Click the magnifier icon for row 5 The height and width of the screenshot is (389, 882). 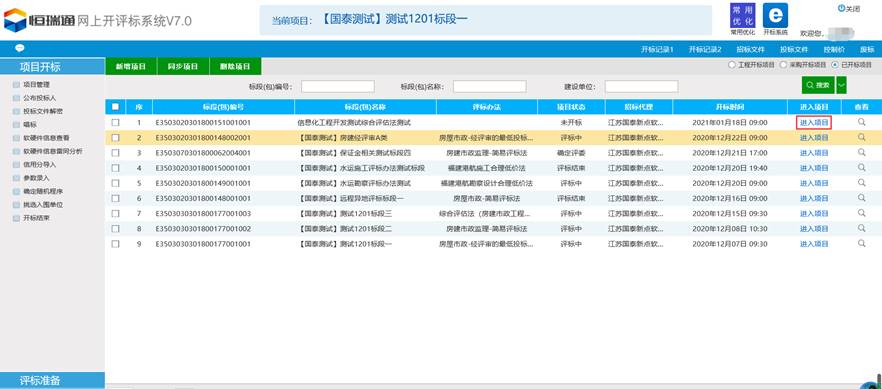click(861, 183)
